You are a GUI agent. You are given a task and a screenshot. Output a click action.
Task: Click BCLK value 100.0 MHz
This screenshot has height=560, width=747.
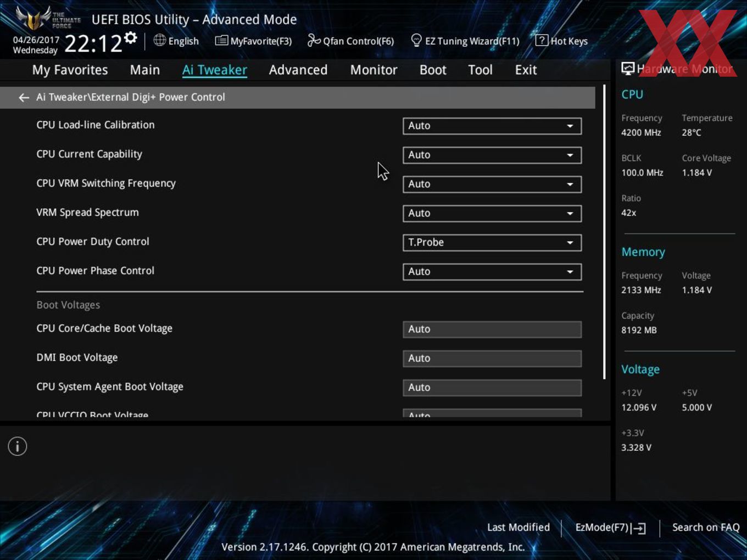point(642,172)
